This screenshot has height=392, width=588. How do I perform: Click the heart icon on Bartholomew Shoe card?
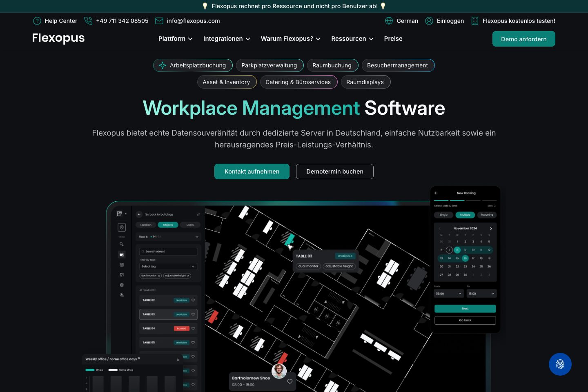click(x=290, y=382)
